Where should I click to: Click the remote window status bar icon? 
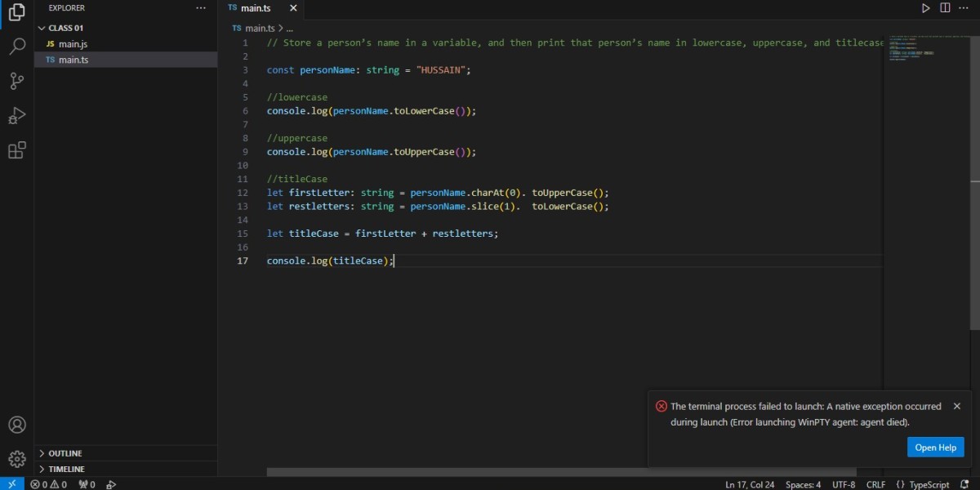click(x=11, y=483)
